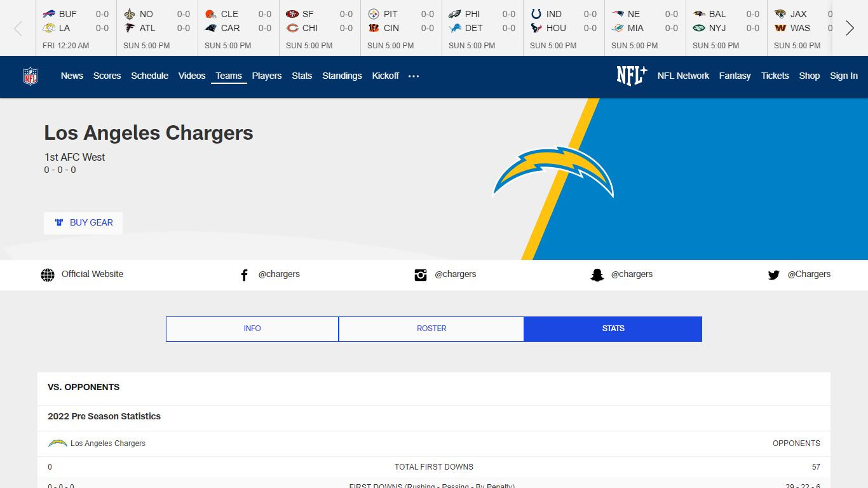Open the Scores menu item

107,76
